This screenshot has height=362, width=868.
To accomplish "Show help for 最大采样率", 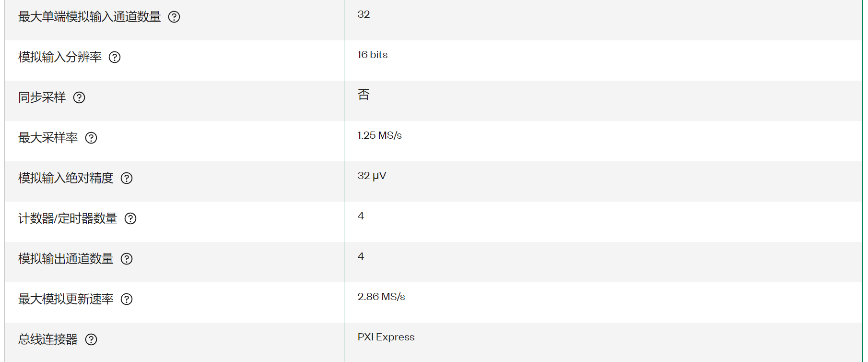I will point(91,138).
